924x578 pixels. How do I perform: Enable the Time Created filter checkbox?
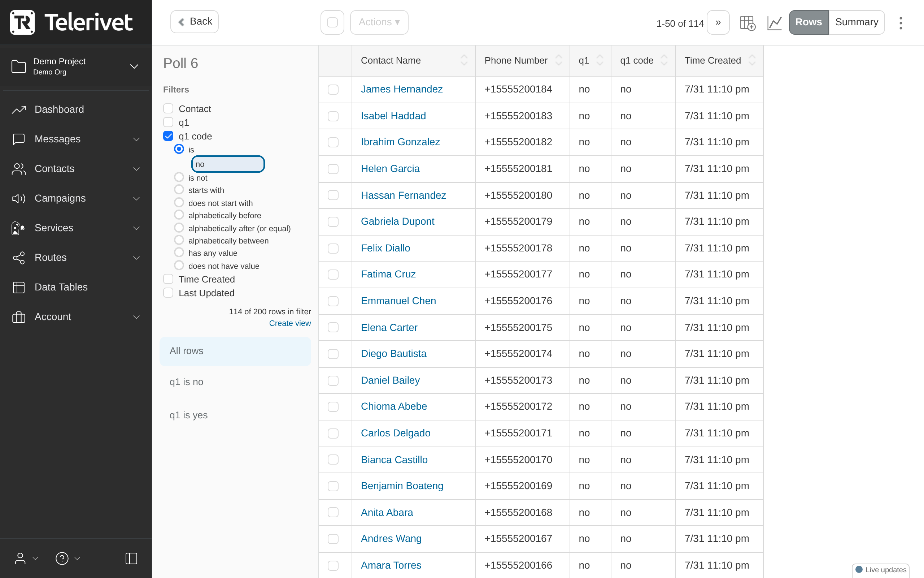point(168,279)
